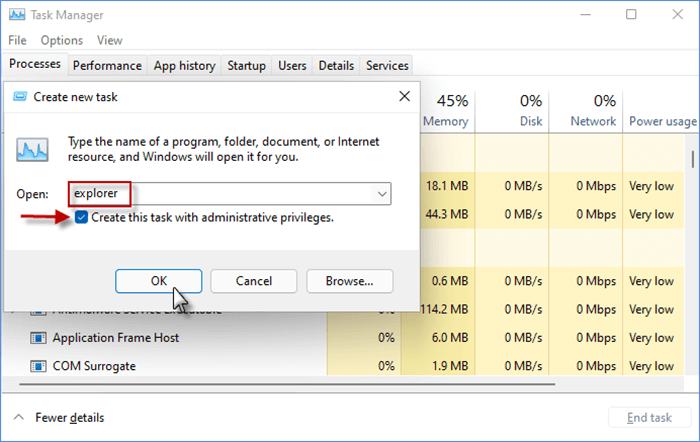Open the File menu
The image size is (700, 442).
(17, 40)
